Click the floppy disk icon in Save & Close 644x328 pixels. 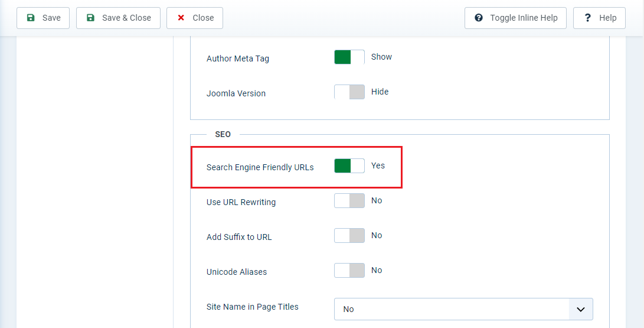pos(90,18)
